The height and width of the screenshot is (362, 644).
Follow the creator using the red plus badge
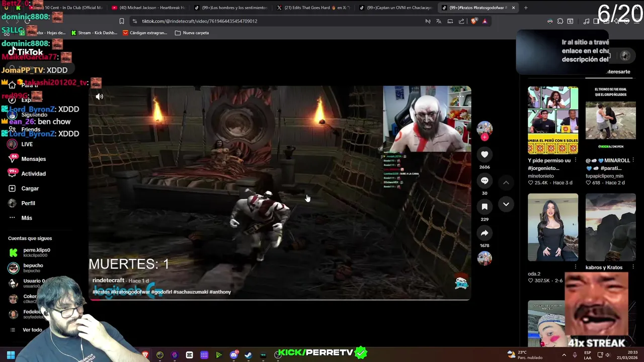tap(485, 137)
